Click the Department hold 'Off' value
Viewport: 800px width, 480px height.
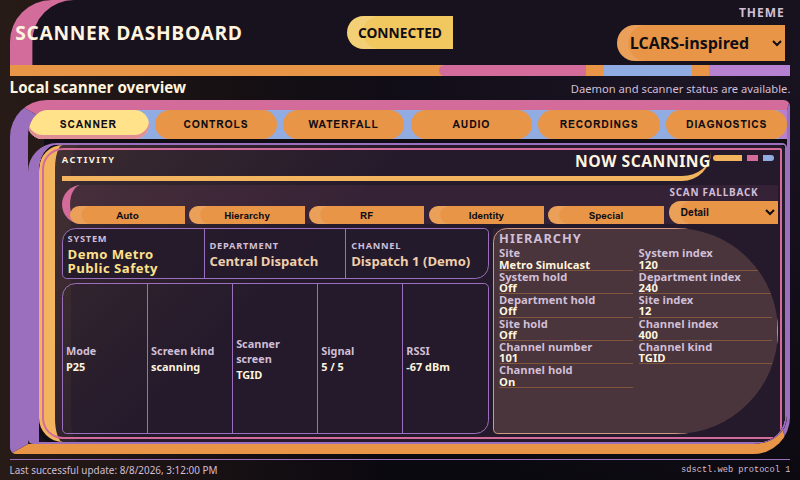click(x=508, y=311)
